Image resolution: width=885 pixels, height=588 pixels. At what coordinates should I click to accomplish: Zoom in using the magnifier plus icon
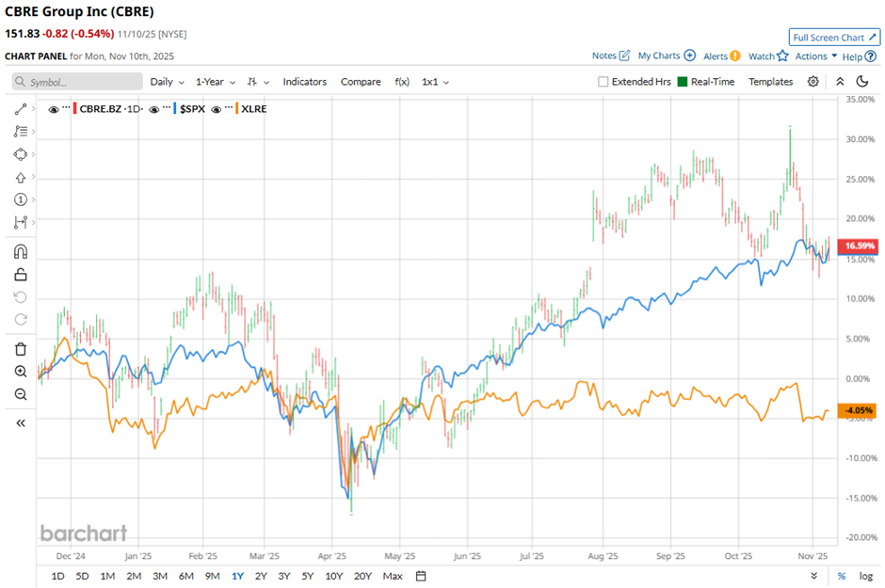click(21, 372)
